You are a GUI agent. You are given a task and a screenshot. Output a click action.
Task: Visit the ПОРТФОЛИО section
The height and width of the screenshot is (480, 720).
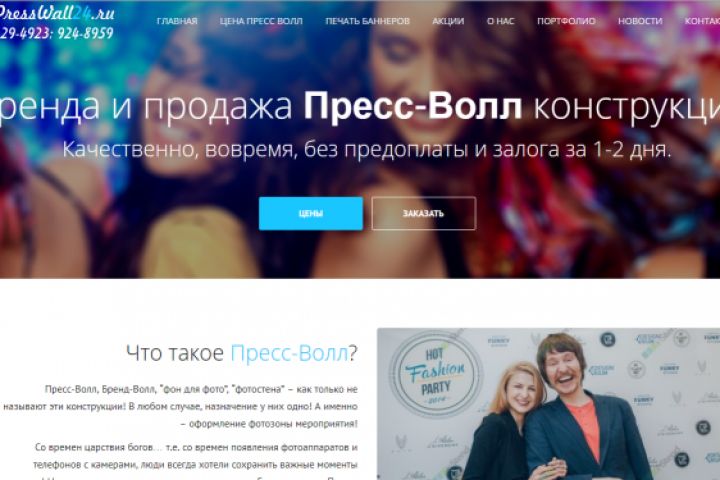[x=566, y=21]
